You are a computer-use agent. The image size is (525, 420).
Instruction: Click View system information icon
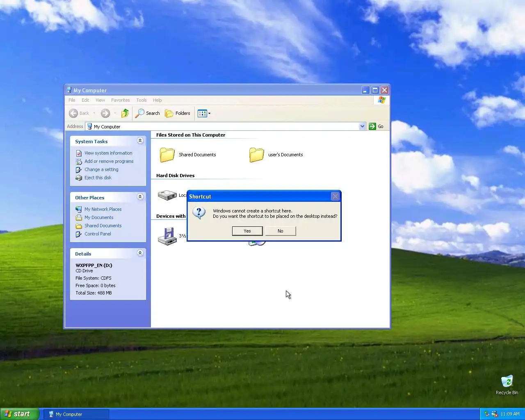[x=79, y=153]
